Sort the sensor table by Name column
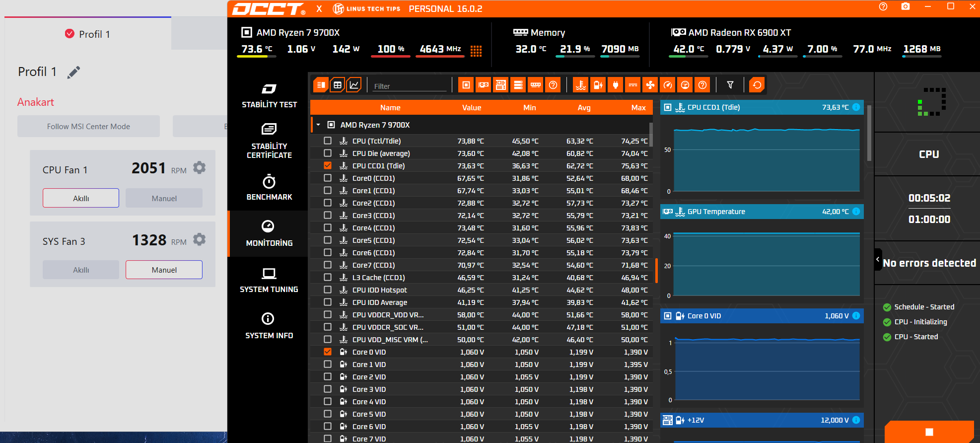The width and height of the screenshot is (980, 443). click(x=390, y=107)
